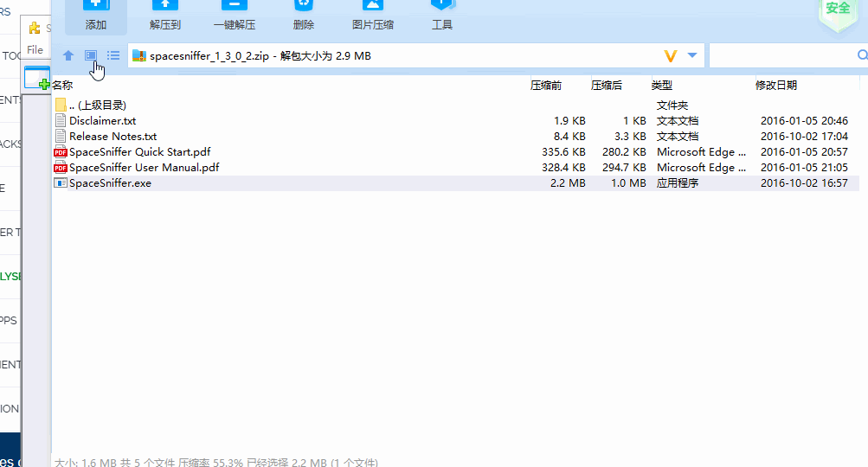Click the date 2016-01-05 21:05
868x467 pixels.
coord(804,167)
